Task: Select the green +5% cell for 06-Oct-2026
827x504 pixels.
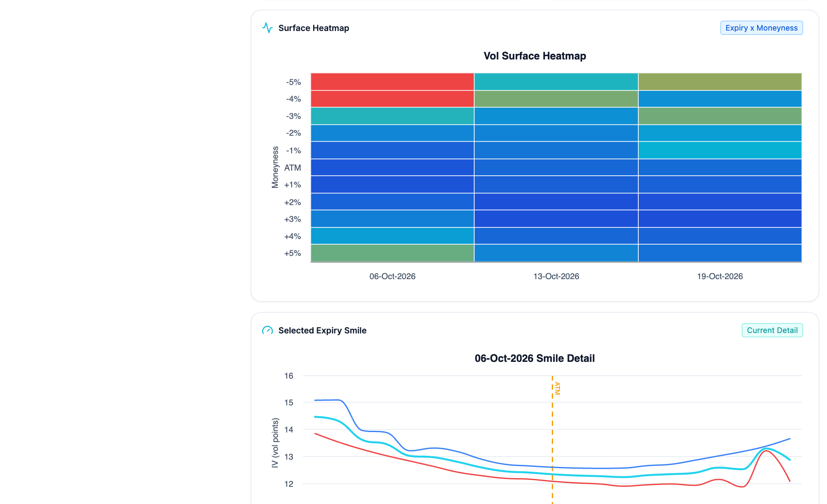Action: click(392, 253)
